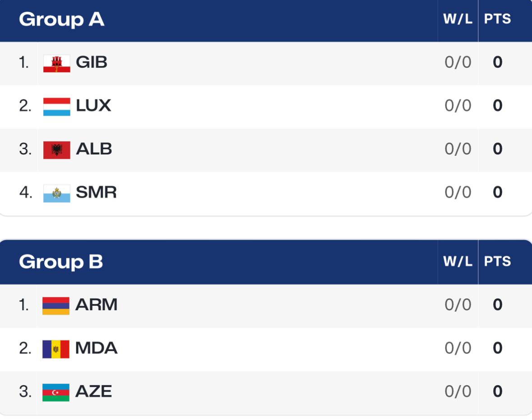Click Group B's W/L column header
Image resolution: width=532 pixels, height=420 pixels.
pyautogui.click(x=458, y=261)
